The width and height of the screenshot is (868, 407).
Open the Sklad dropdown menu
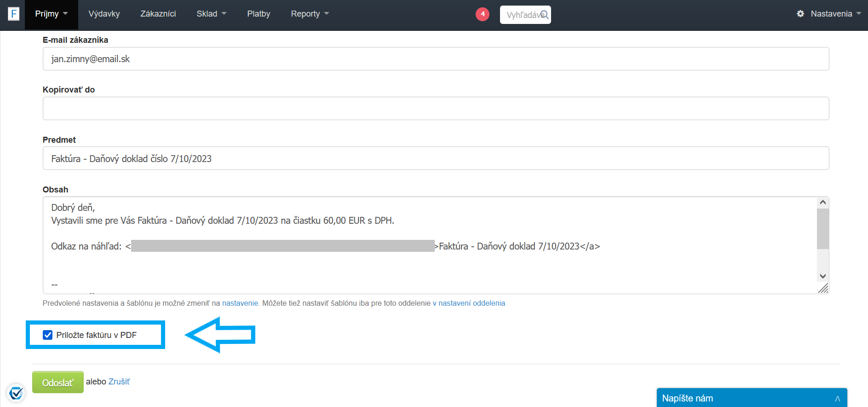click(212, 14)
